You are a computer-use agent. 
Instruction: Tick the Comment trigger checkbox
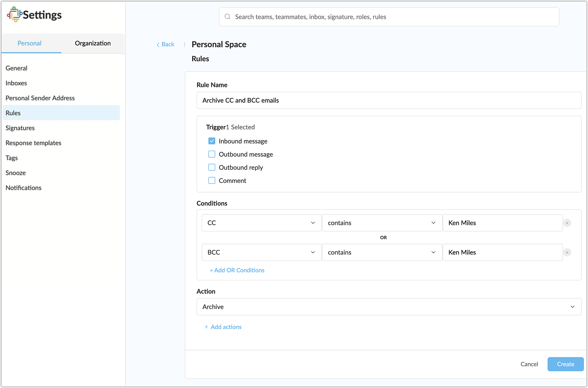(212, 180)
